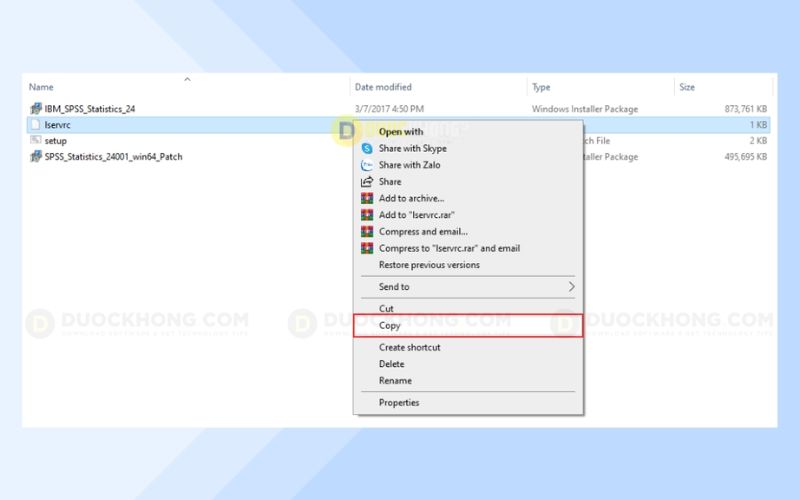Choose the plain Share entry
800x500 pixels.
point(390,182)
